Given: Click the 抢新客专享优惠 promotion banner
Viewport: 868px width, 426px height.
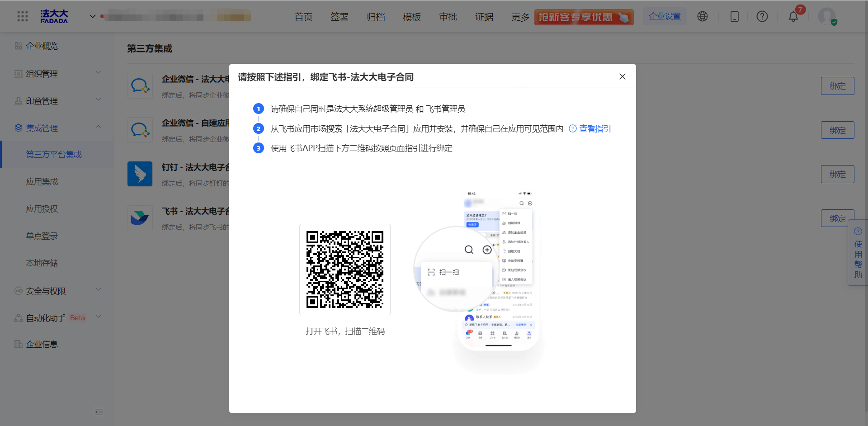Looking at the screenshot, I should point(584,17).
